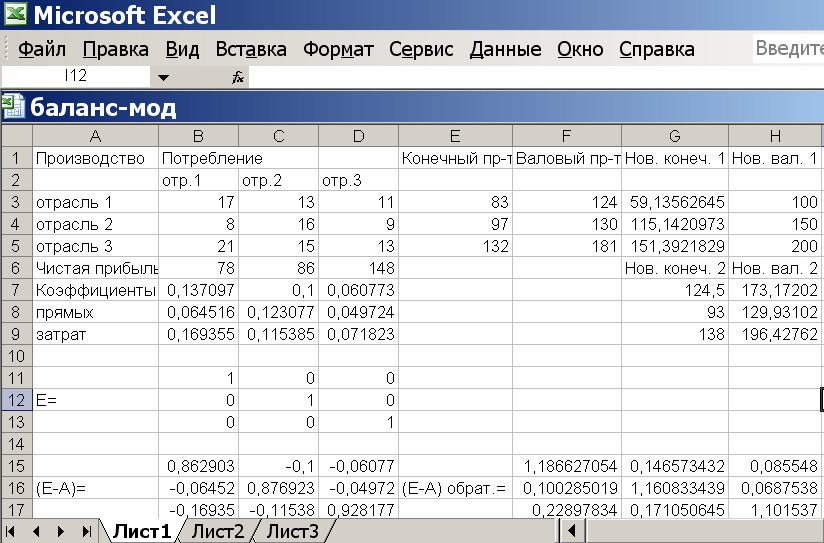Select column D header
Screen dimensions: 824x543
358,136
